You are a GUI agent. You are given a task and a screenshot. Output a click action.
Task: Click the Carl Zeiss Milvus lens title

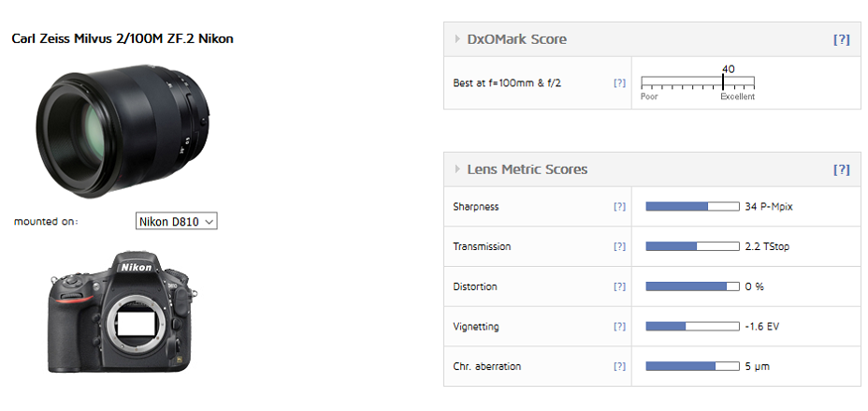[x=123, y=39]
